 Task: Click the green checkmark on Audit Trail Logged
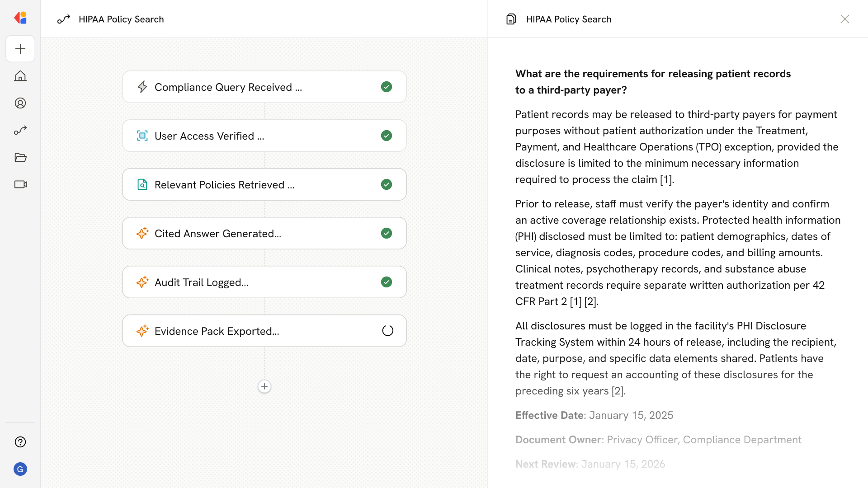coord(387,282)
